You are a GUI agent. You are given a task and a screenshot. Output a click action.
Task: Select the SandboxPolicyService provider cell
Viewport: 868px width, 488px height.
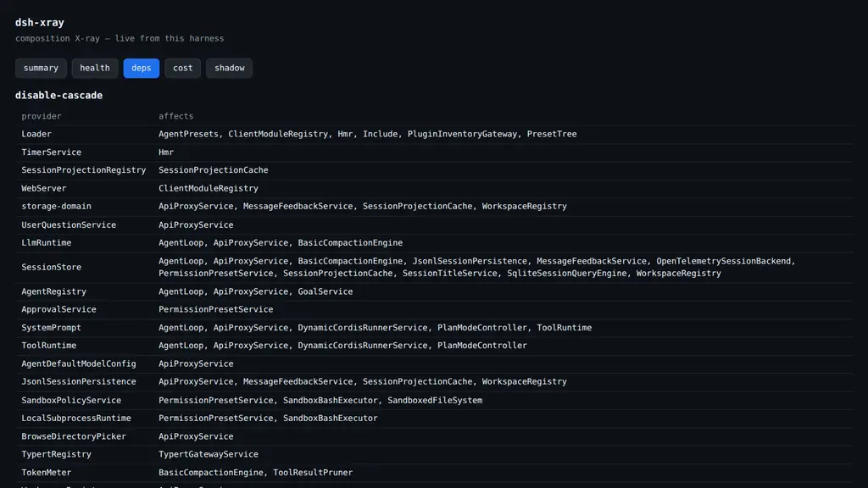(x=71, y=400)
